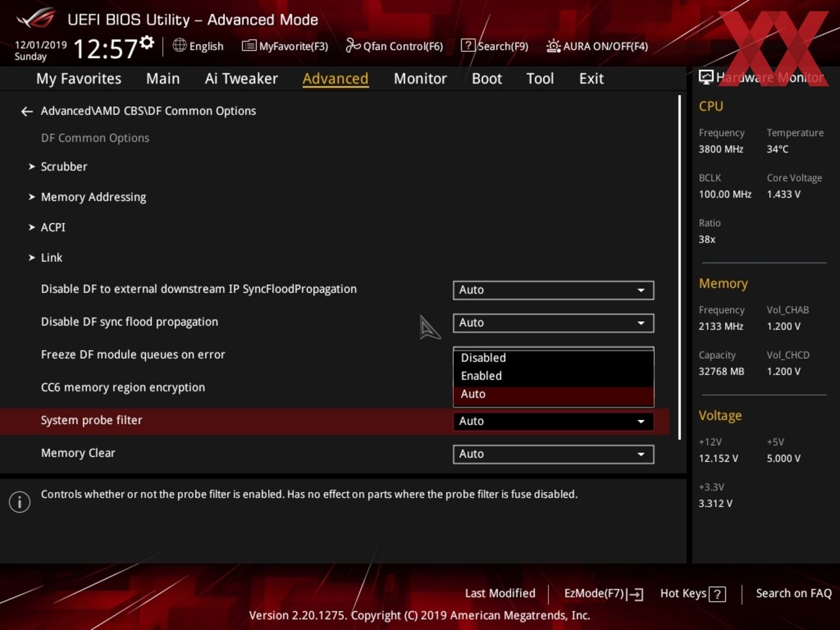Click the 34°C temperature value
840x630 pixels.
pos(778,149)
